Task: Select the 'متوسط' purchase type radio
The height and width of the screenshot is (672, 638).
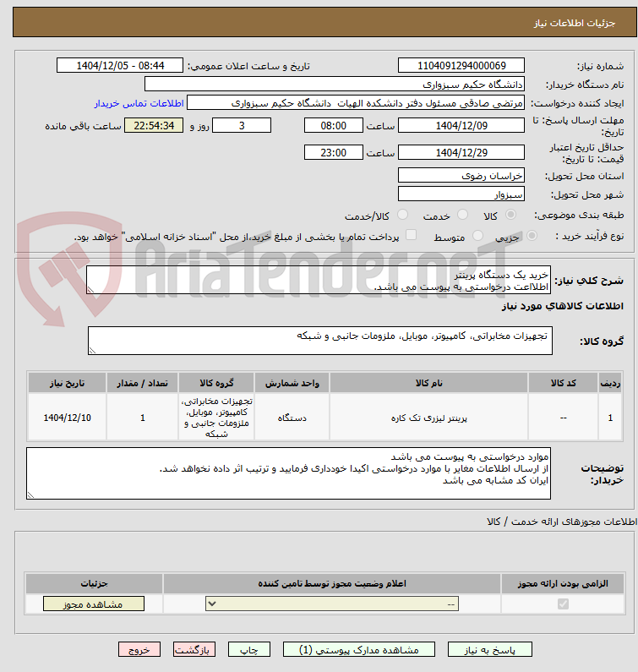Action: coord(477,235)
